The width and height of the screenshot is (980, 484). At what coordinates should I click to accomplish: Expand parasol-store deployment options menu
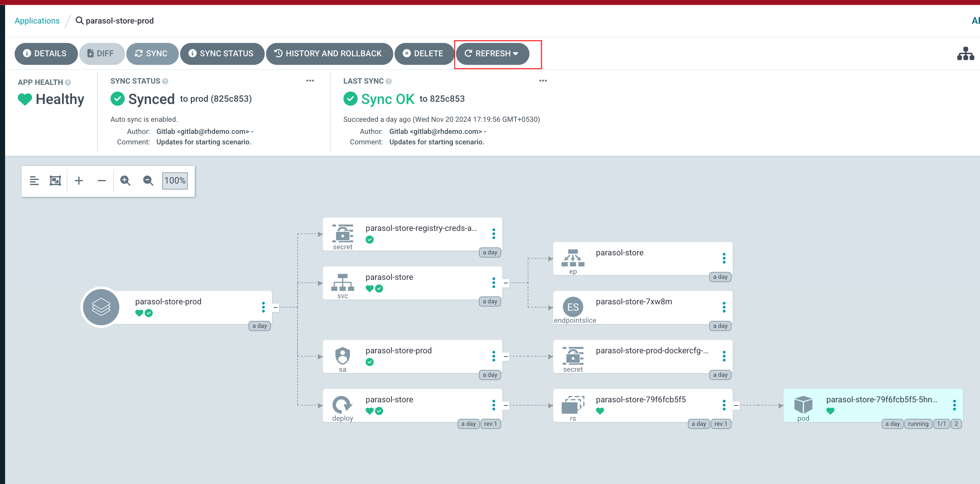(x=494, y=405)
